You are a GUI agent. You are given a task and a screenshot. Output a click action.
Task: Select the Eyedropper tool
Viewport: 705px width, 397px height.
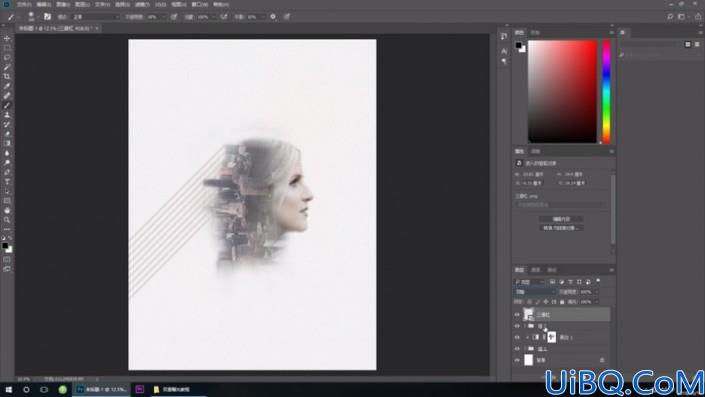7,86
